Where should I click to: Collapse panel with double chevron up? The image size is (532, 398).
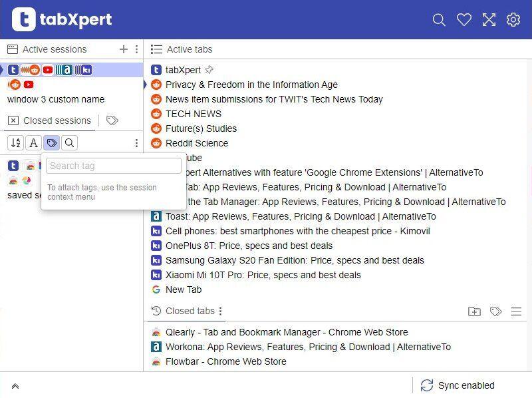(15, 386)
